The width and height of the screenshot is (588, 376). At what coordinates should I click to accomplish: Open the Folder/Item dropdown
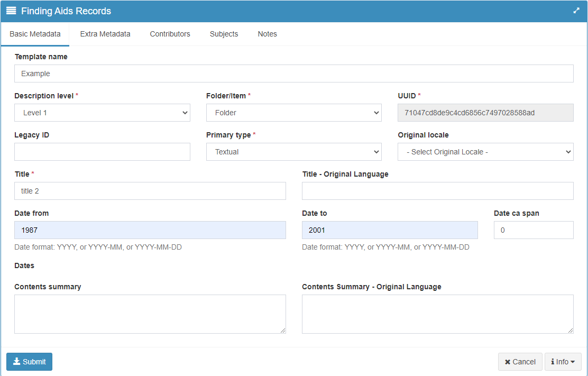point(293,113)
